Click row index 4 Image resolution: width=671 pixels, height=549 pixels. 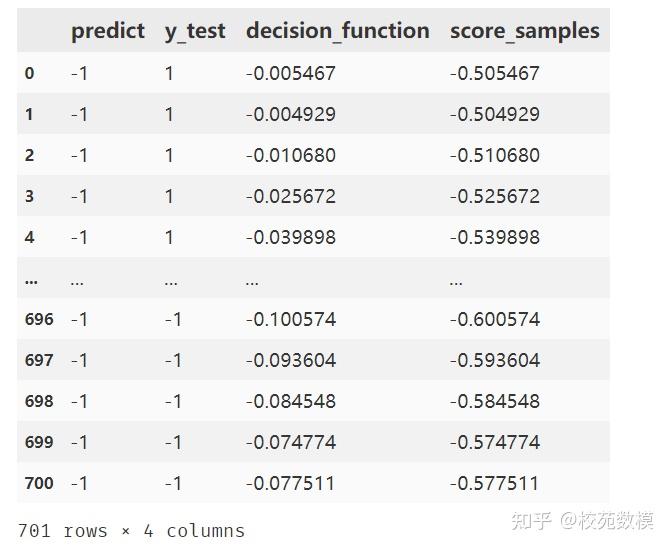pos(29,237)
